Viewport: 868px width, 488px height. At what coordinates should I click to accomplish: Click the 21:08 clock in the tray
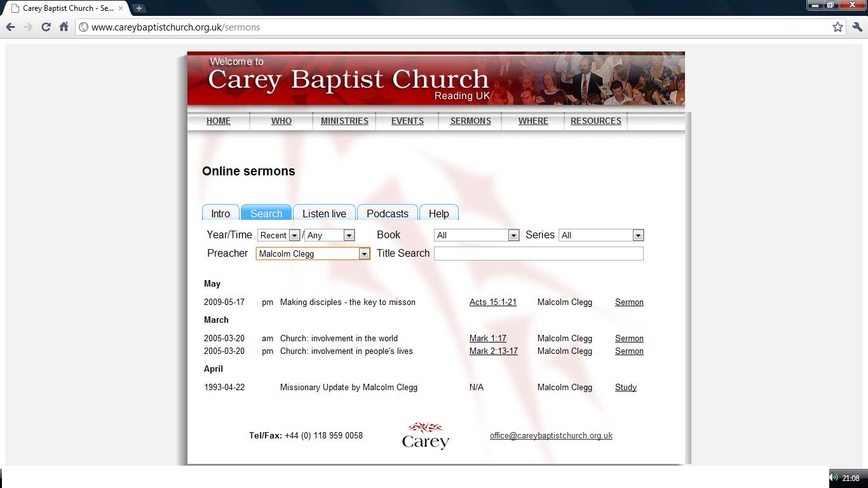[x=851, y=478]
